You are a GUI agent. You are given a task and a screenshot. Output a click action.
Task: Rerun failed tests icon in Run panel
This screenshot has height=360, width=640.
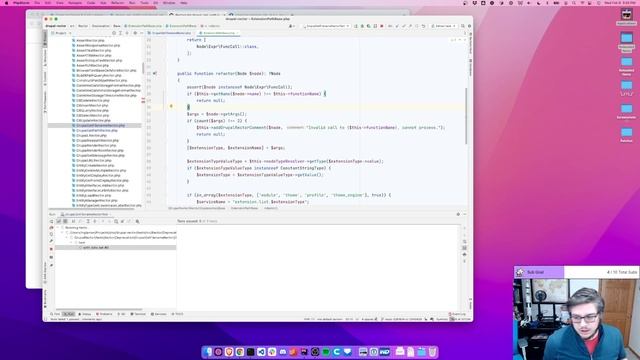(x=51, y=227)
